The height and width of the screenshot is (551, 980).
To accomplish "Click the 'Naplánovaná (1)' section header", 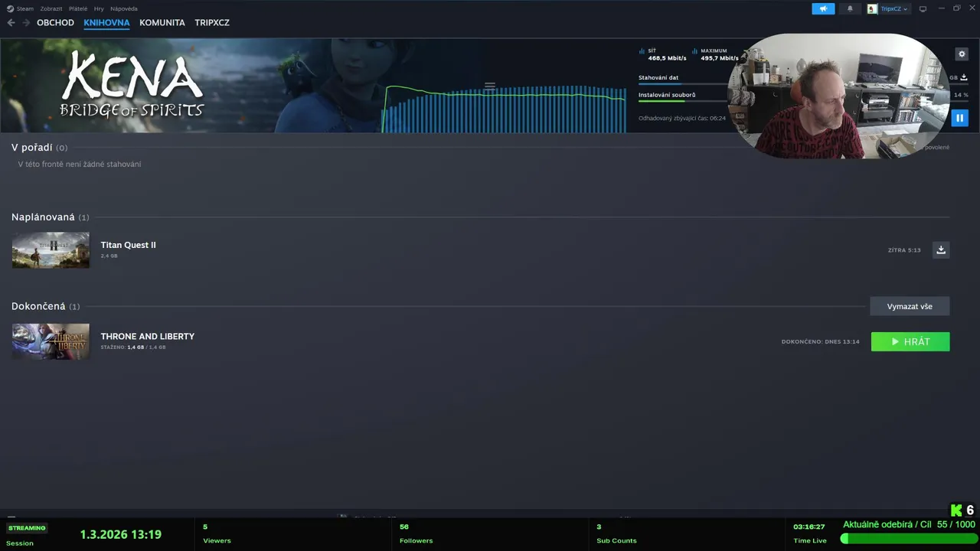I will pyautogui.click(x=50, y=217).
